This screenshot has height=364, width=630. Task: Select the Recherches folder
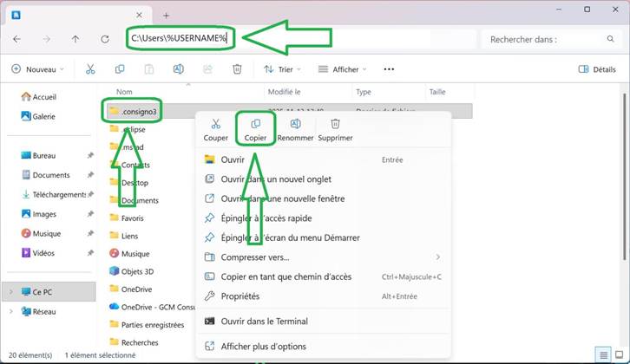pos(134,342)
